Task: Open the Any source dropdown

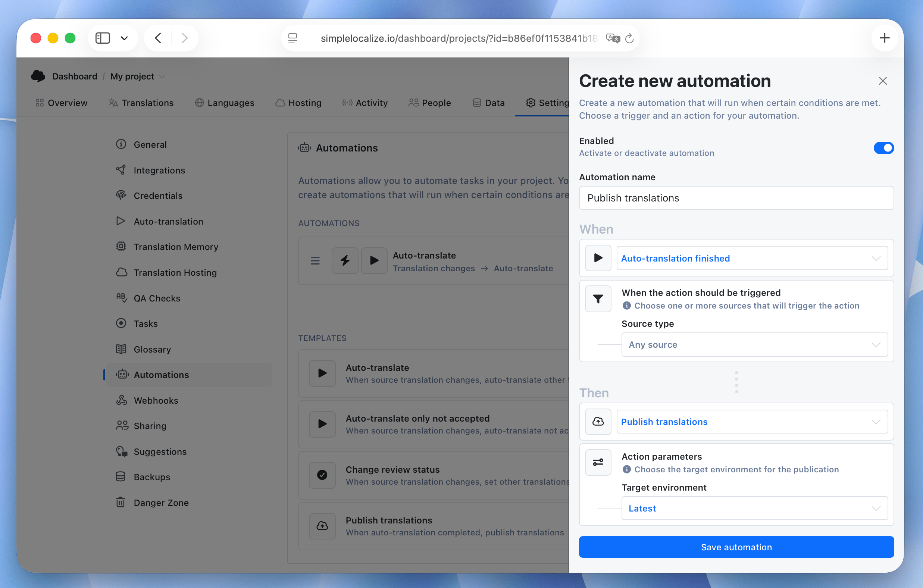Action: click(754, 344)
